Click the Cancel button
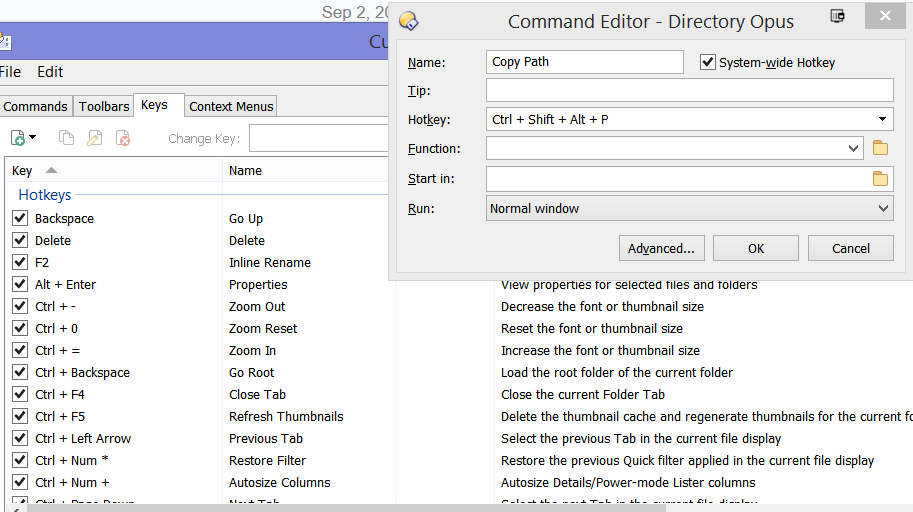913x512 pixels. tap(851, 248)
